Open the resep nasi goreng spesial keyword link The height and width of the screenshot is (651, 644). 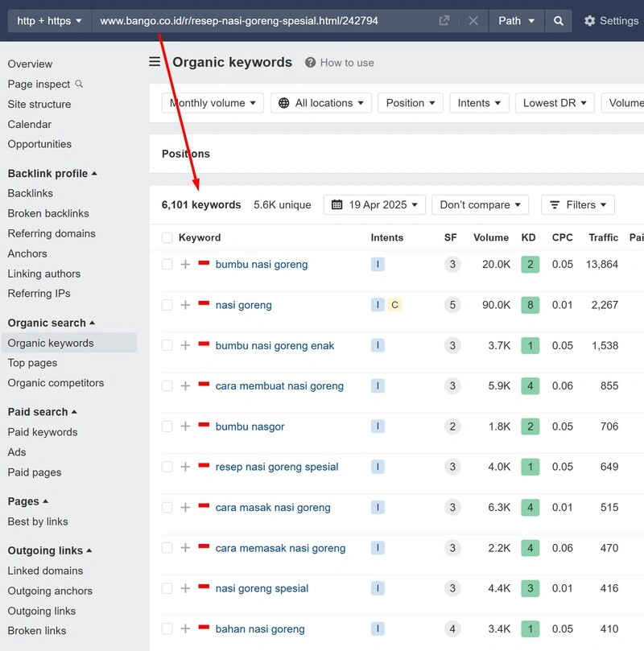[277, 467]
